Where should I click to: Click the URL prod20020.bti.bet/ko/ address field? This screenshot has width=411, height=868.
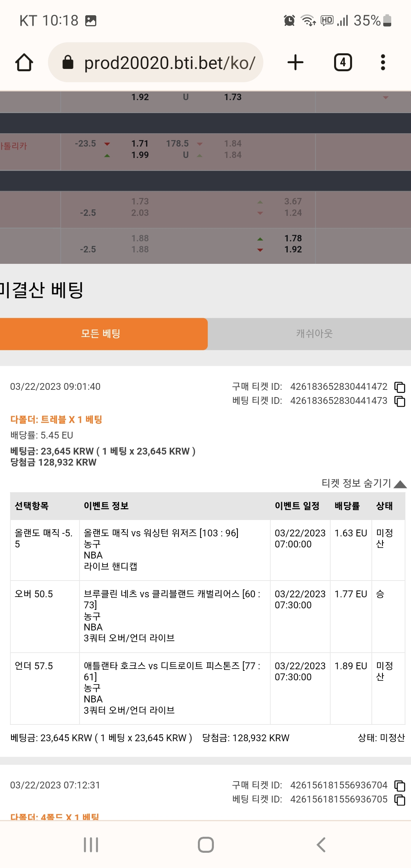coord(156,62)
